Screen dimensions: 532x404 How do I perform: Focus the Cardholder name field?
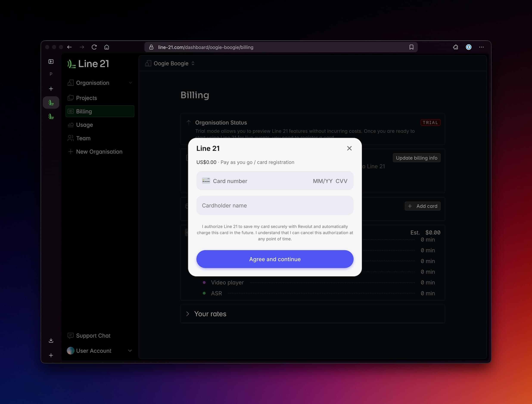click(x=275, y=206)
